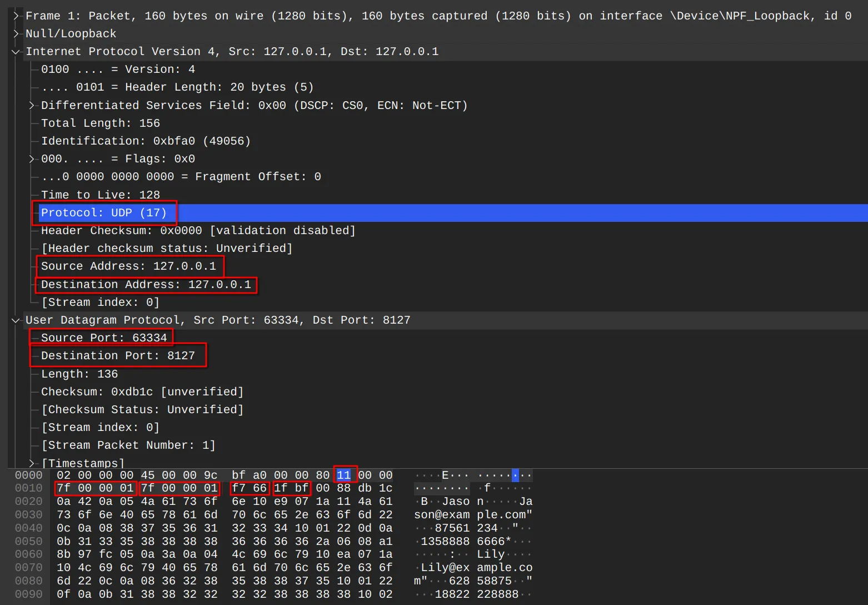Select the UDP Length: 136 row

point(79,374)
